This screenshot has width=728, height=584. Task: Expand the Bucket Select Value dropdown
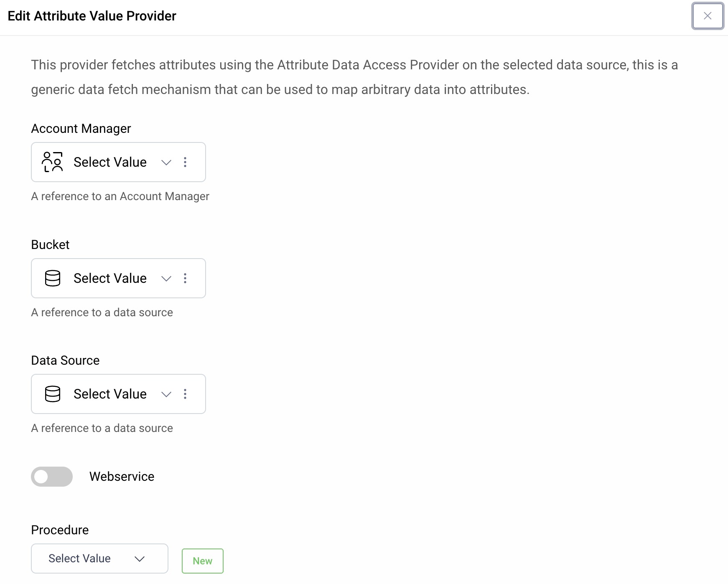pyautogui.click(x=166, y=278)
